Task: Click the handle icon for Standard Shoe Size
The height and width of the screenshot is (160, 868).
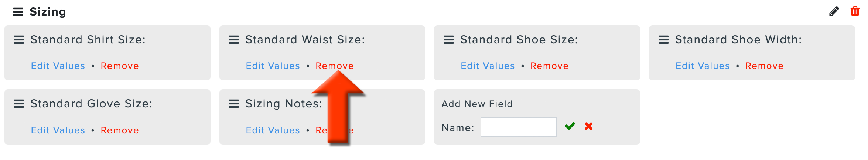Action: click(448, 40)
